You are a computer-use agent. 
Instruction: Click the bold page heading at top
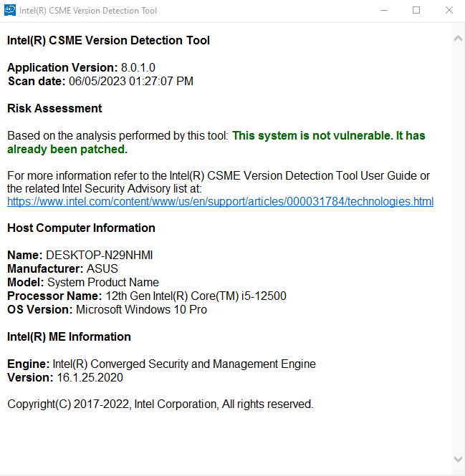[x=108, y=41]
